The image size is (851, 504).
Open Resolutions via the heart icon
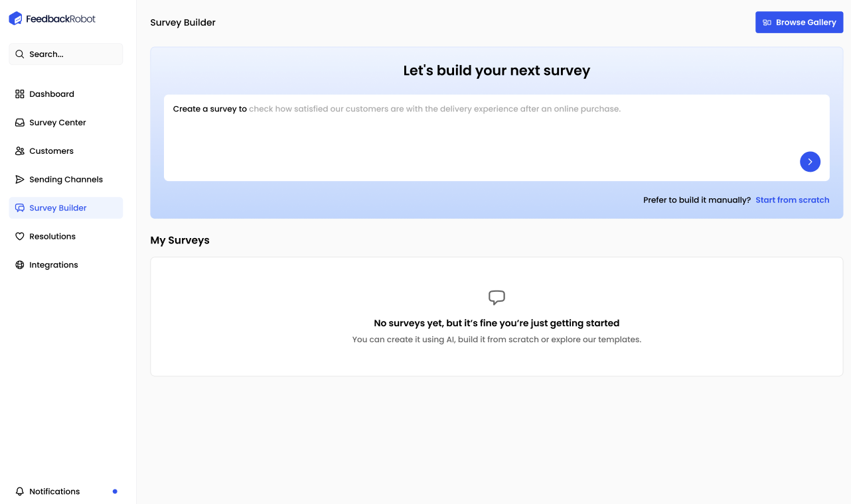coord(19,236)
